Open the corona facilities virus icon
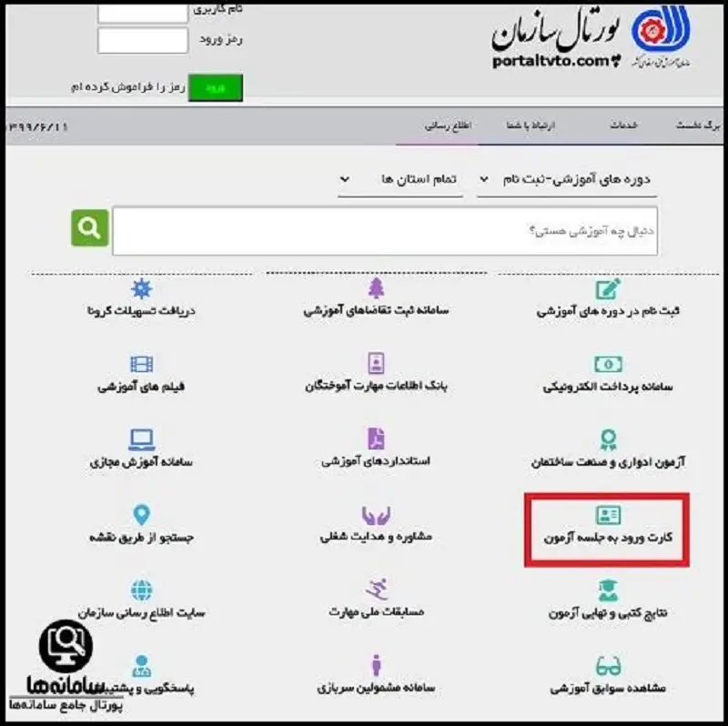728x726 pixels. [142, 288]
